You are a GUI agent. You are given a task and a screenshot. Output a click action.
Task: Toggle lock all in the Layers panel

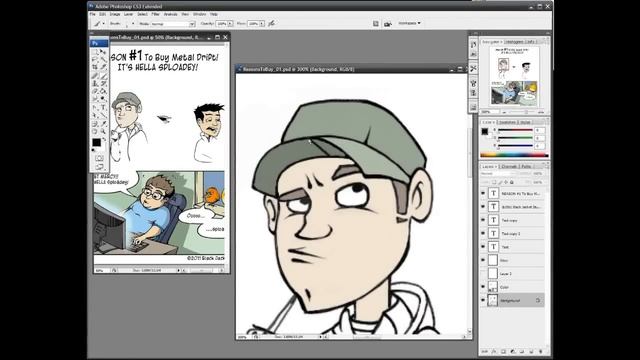(511, 182)
